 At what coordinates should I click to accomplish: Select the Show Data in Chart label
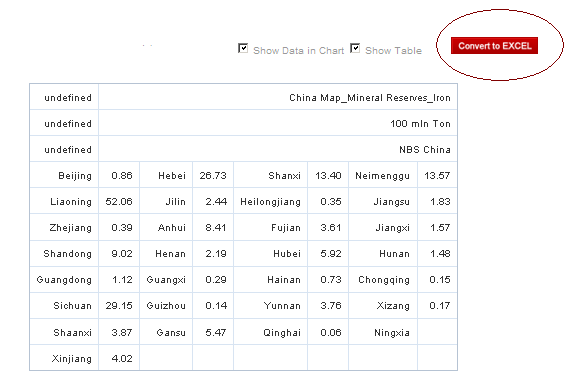point(298,51)
